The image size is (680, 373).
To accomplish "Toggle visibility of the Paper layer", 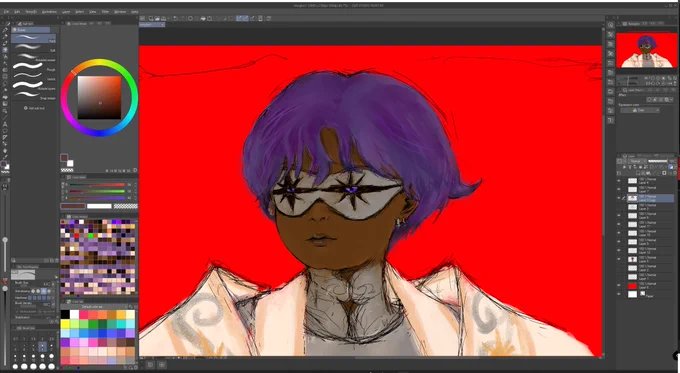I will point(618,294).
